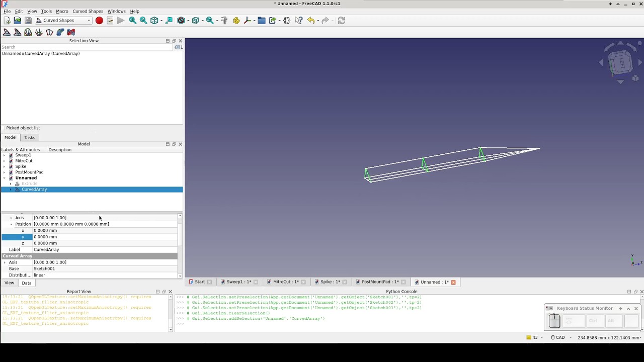Click the isometric view cube icon
Viewport: 644px width, 362px height.
click(154, 21)
